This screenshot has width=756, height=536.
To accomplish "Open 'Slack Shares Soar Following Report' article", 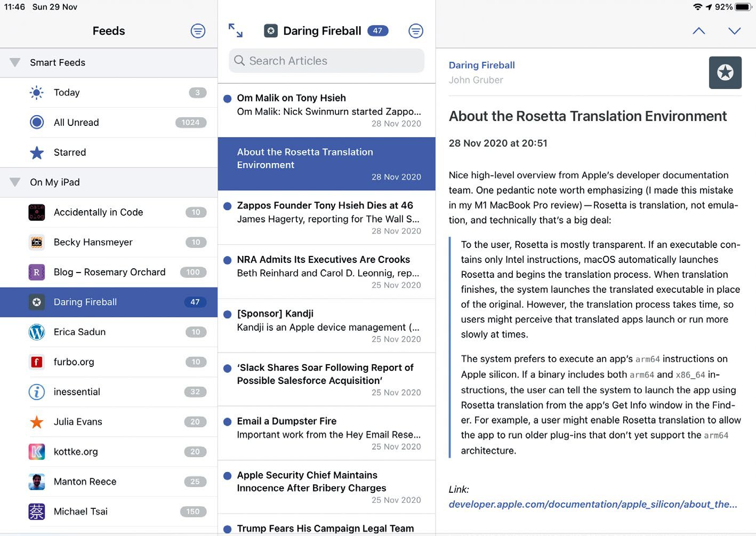I will coord(326,379).
